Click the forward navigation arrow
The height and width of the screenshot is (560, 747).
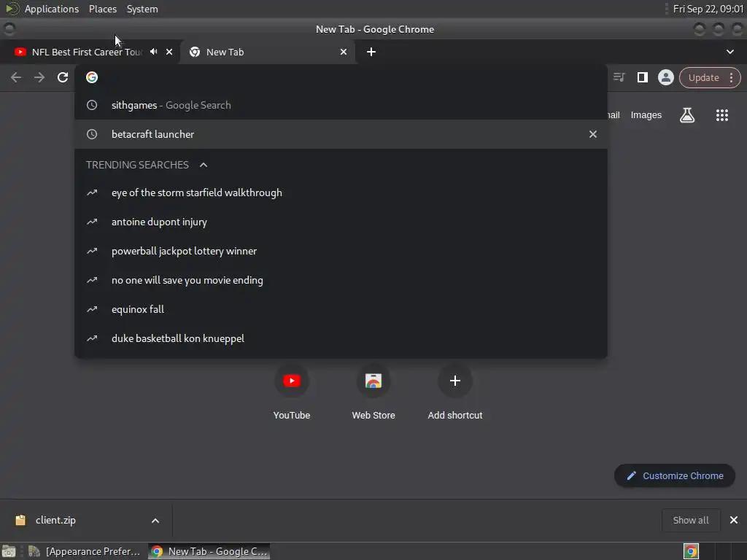[x=39, y=77]
